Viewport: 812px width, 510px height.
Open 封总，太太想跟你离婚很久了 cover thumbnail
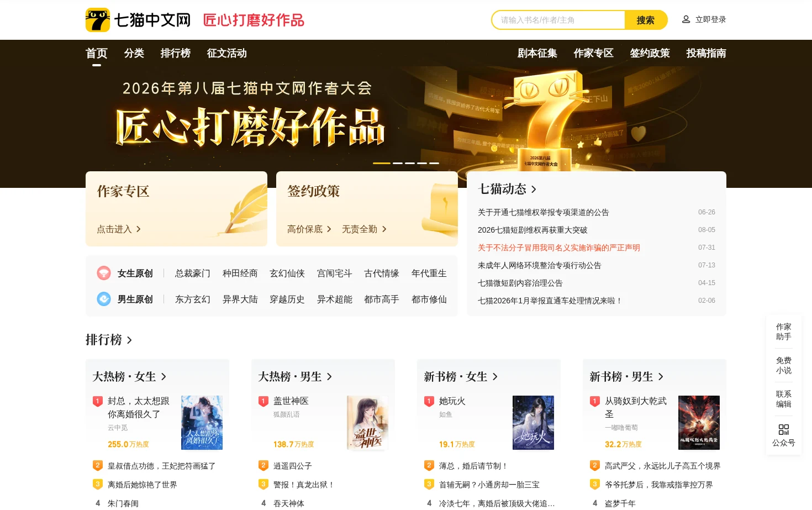pos(202,423)
